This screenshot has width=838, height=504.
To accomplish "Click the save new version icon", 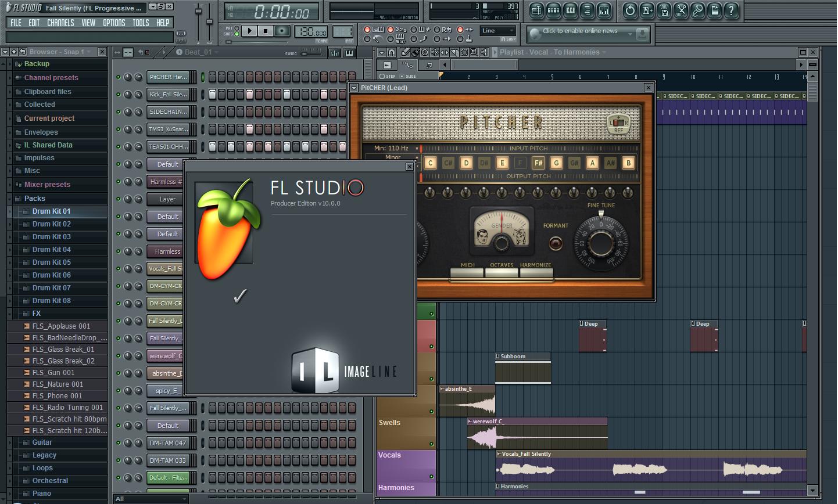I will 647,9.
